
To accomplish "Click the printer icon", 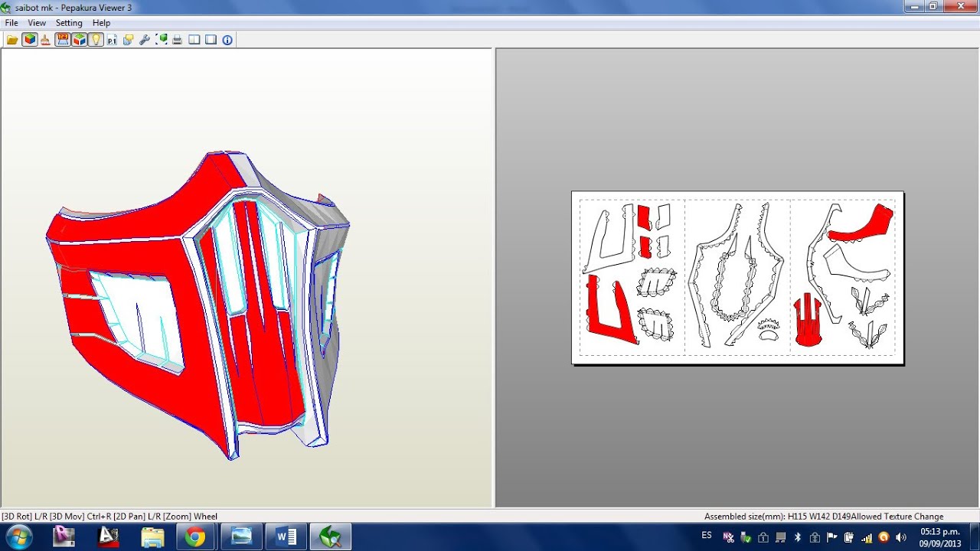I will pyautogui.click(x=178, y=40).
